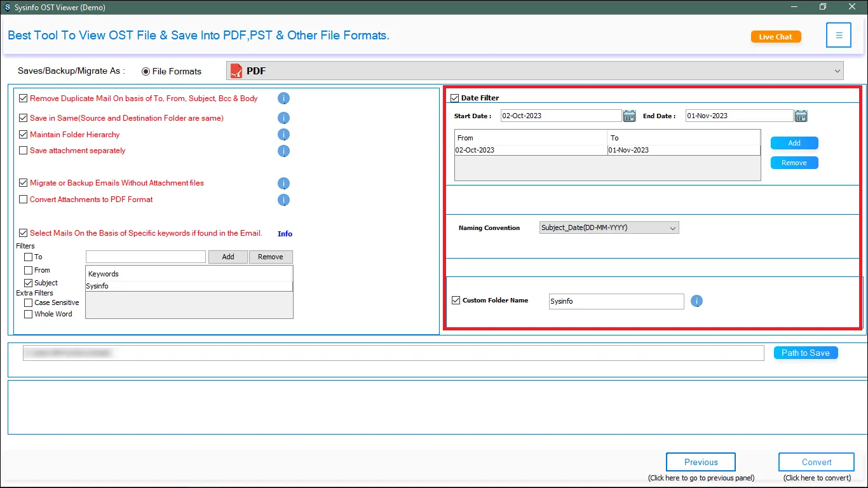
Task: Uncheck the Date Filter checkbox
Action: coord(454,98)
